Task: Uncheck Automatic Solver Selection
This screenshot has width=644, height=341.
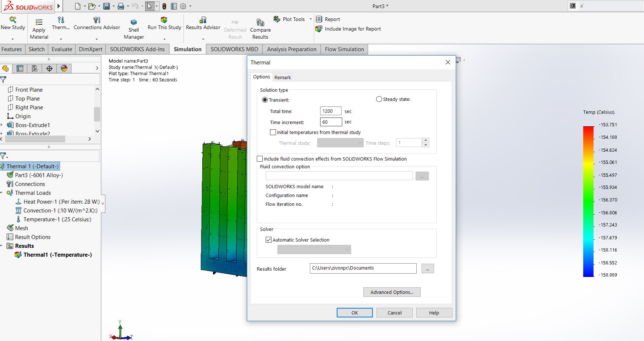Action: click(x=269, y=240)
